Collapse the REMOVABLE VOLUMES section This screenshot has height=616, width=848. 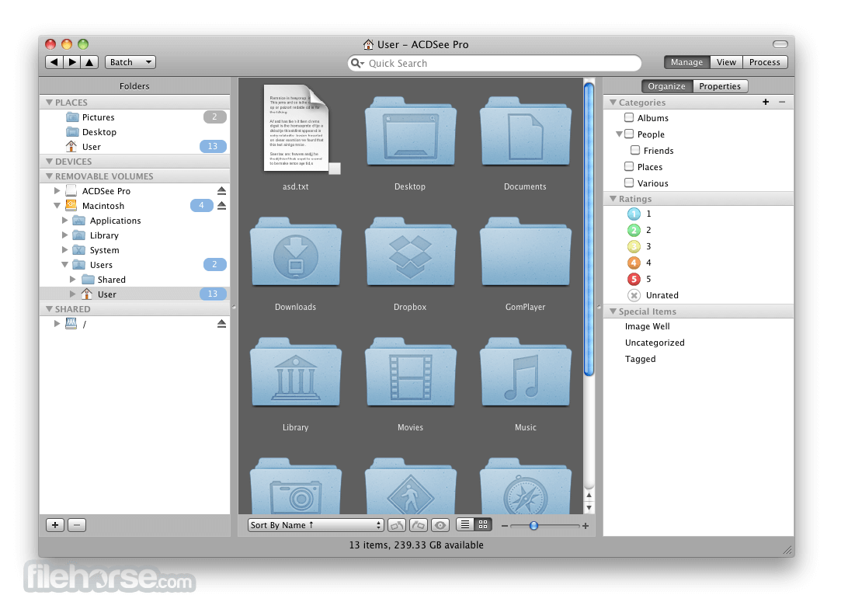49,176
